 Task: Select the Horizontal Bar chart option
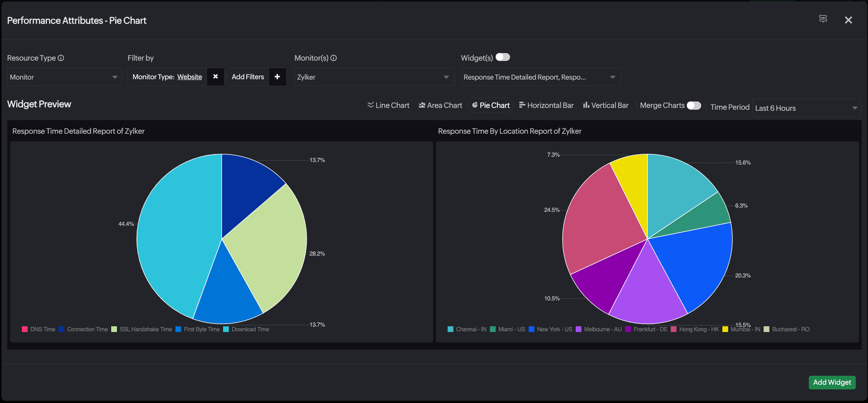tap(546, 105)
